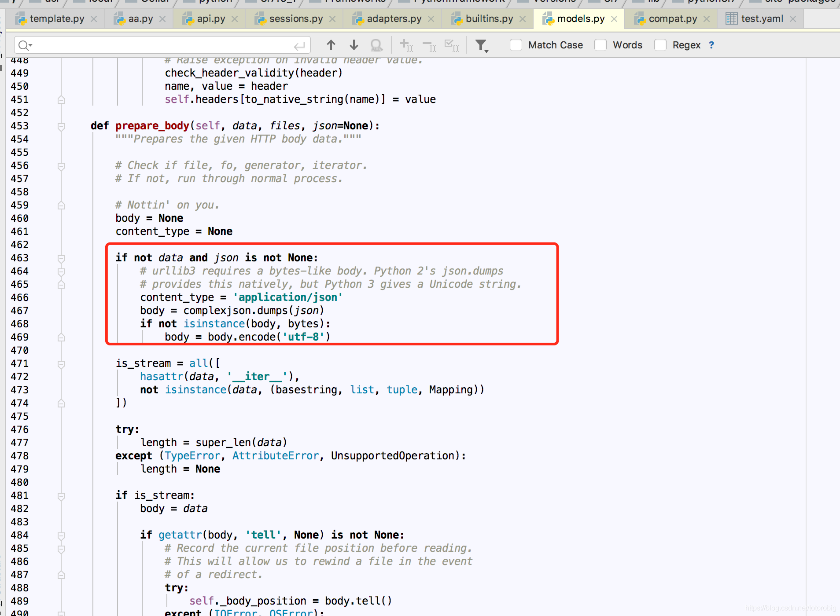
Task: Toggle fold end marker at line 487
Action: pos(61,575)
